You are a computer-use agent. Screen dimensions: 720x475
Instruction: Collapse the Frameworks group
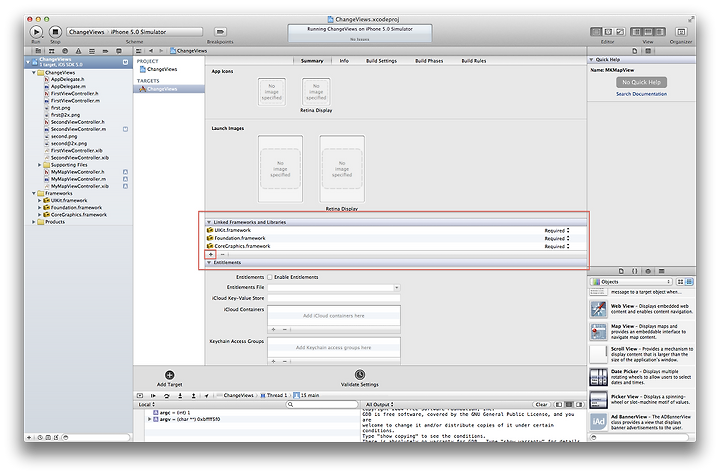[34, 193]
